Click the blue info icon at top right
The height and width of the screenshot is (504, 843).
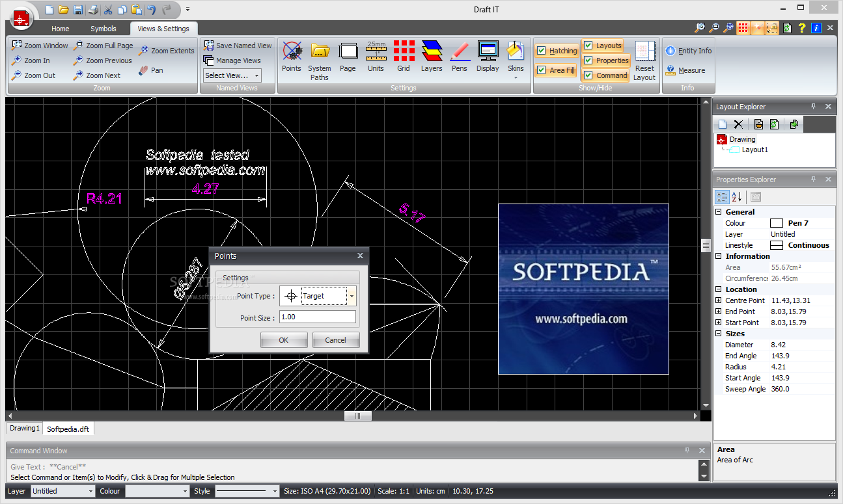tap(816, 28)
